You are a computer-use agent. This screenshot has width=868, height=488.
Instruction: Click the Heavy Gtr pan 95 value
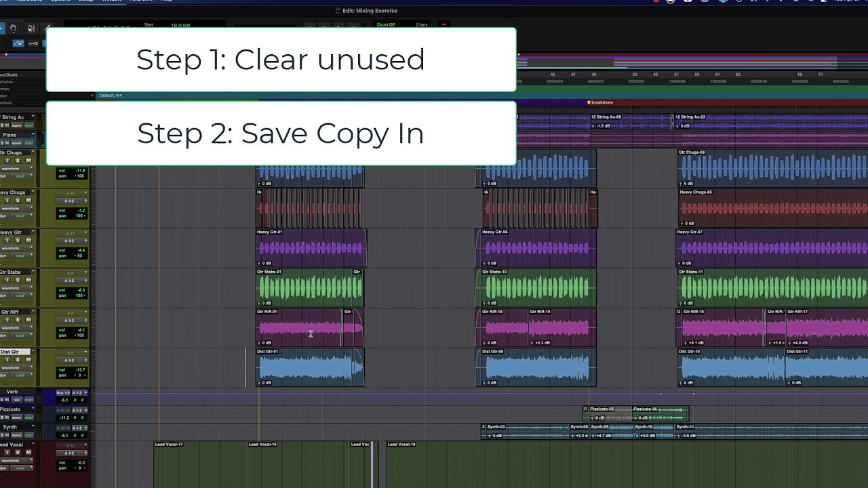tap(79, 256)
